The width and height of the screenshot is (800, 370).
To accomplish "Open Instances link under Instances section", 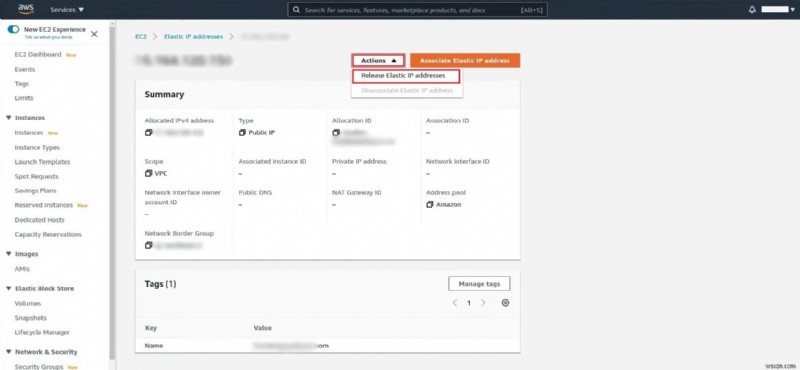I will (x=29, y=133).
